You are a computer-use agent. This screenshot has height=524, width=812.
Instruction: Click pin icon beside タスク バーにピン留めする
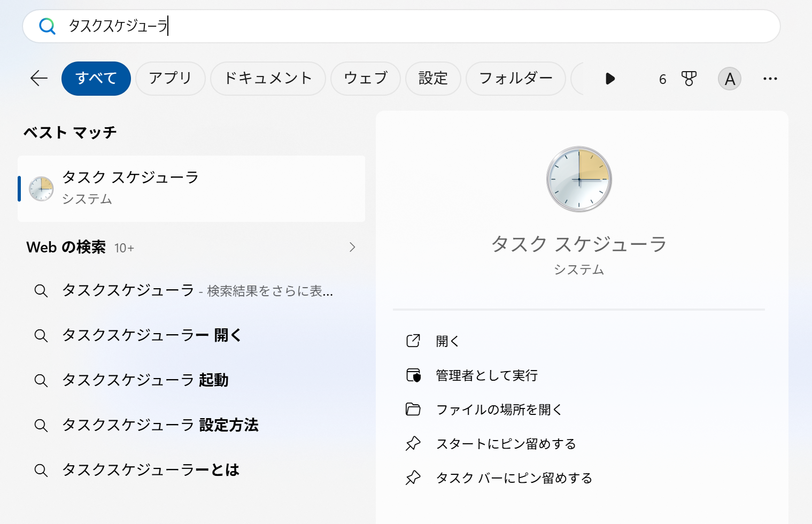413,478
